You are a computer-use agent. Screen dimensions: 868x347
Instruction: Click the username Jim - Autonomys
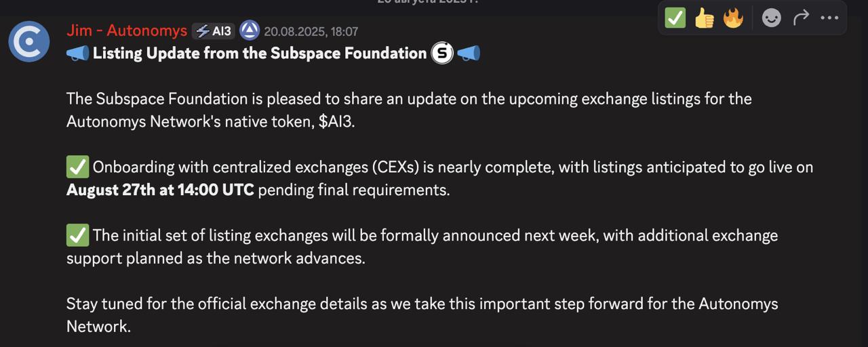127,30
